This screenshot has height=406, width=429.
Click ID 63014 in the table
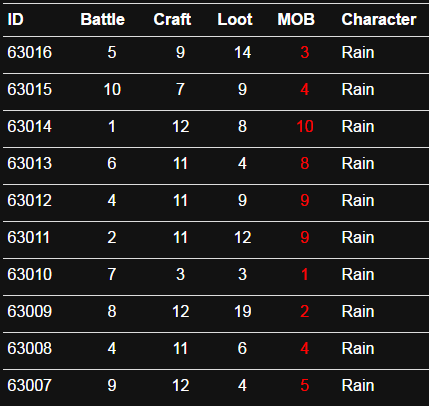point(30,126)
